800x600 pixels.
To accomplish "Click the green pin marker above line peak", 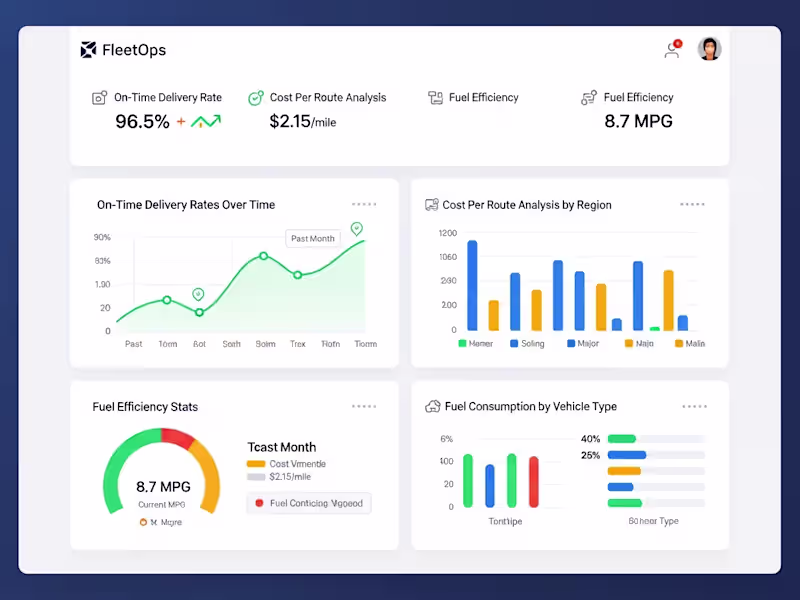I will click(357, 229).
